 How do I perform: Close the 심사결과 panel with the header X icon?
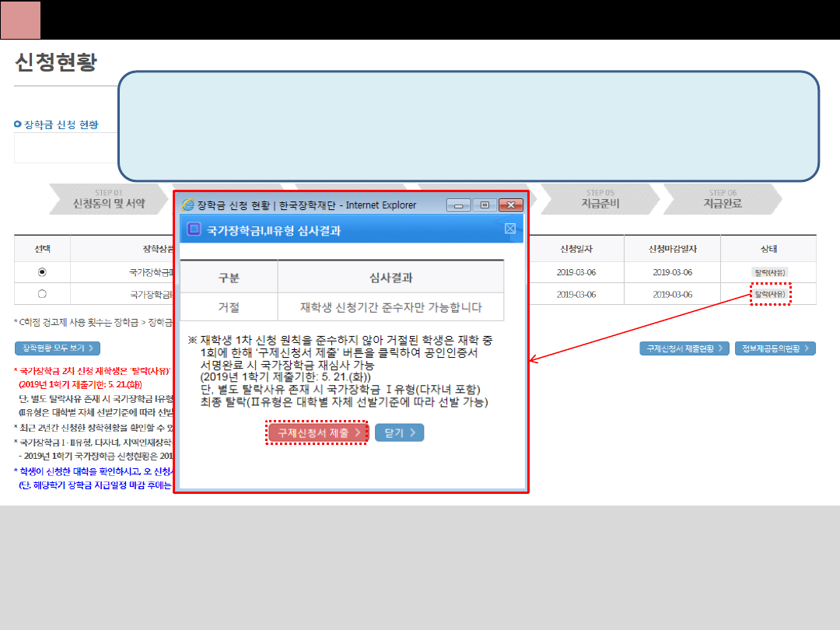tap(510, 229)
